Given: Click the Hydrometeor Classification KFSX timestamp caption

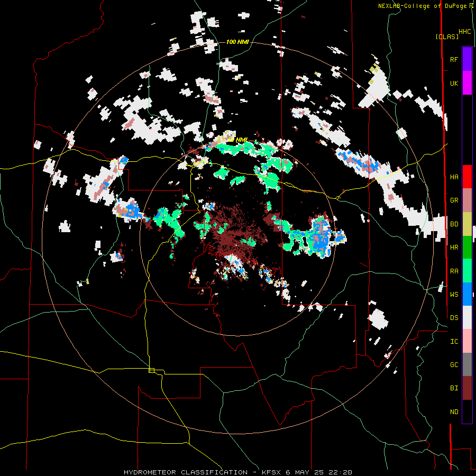Looking at the screenshot, I should [x=238, y=472].
